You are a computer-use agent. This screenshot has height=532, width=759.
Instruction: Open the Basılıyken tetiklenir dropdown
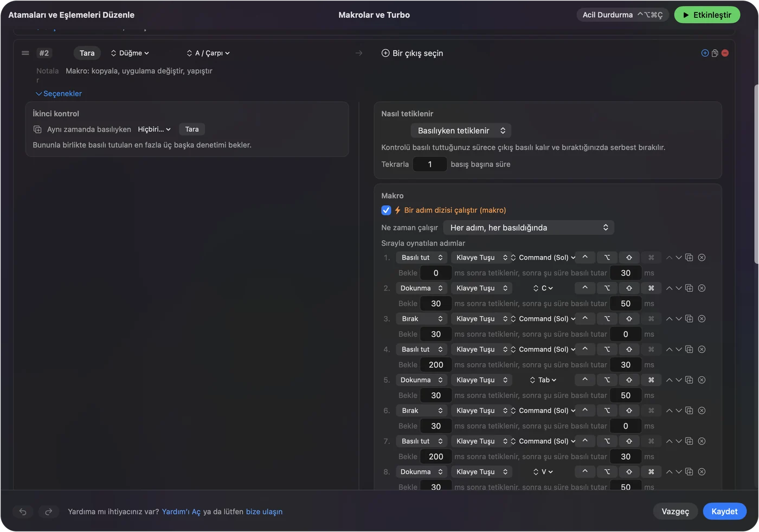click(461, 131)
